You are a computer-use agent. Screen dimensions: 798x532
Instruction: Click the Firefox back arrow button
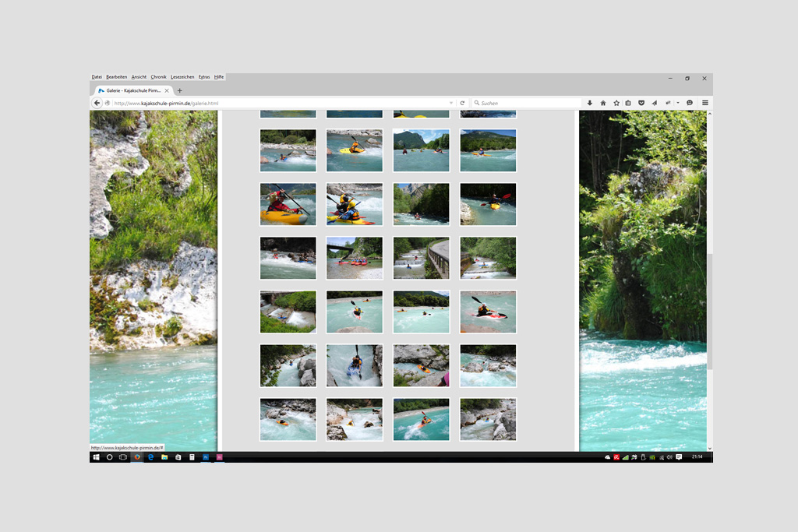[x=97, y=103]
